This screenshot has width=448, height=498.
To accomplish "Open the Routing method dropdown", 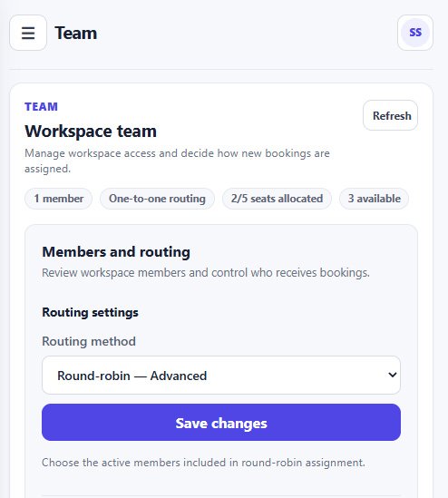I will pyautogui.click(x=221, y=376).
